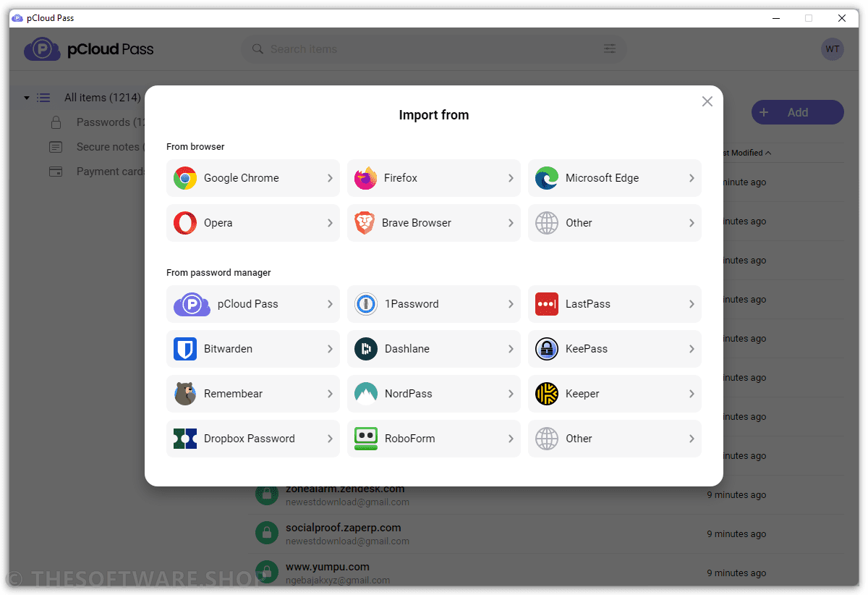Open Opera import chevron arrow
Screen dimensions: 868x595
[x=330, y=223]
